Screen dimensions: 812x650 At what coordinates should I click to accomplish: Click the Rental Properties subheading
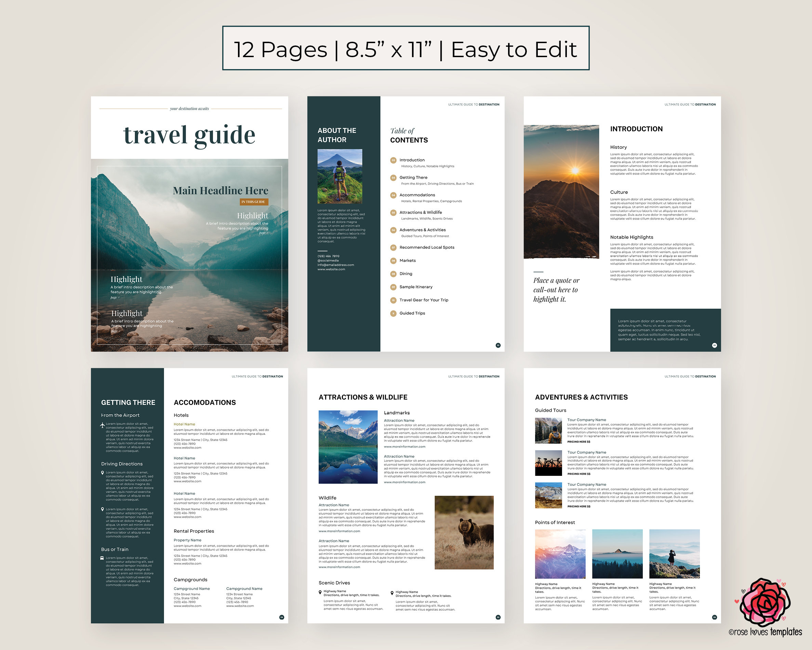click(x=194, y=531)
